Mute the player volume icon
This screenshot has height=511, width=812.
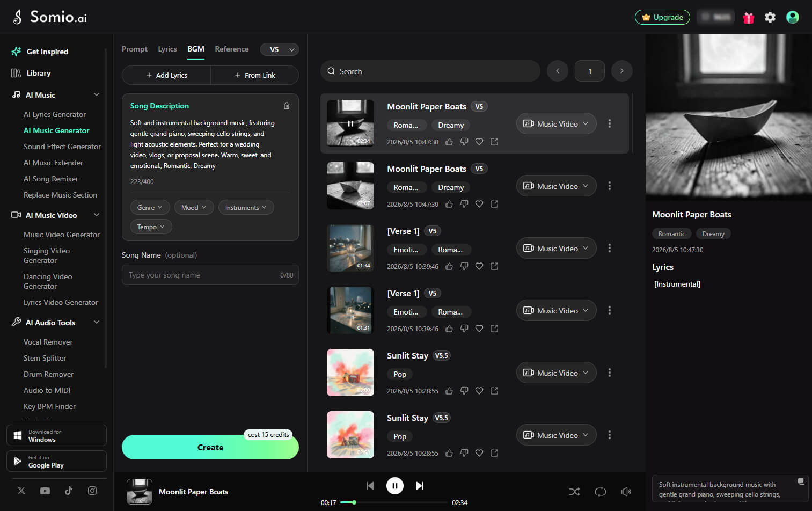coord(626,491)
